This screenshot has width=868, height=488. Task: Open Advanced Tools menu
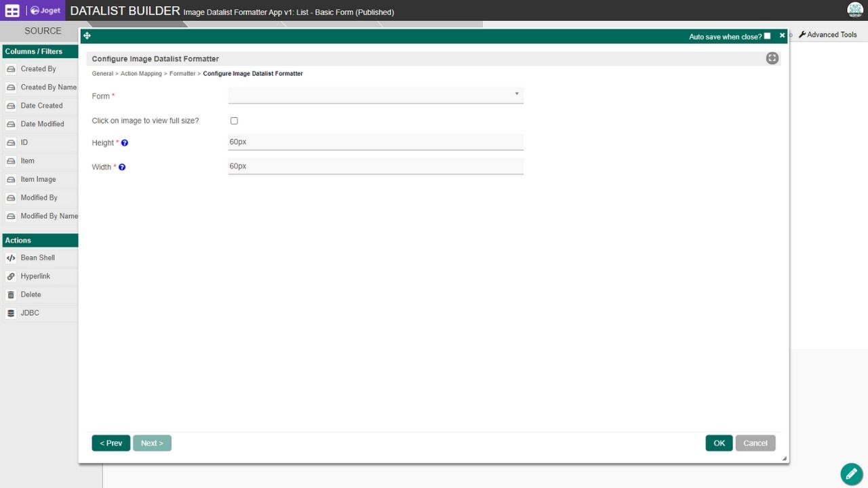tap(828, 35)
